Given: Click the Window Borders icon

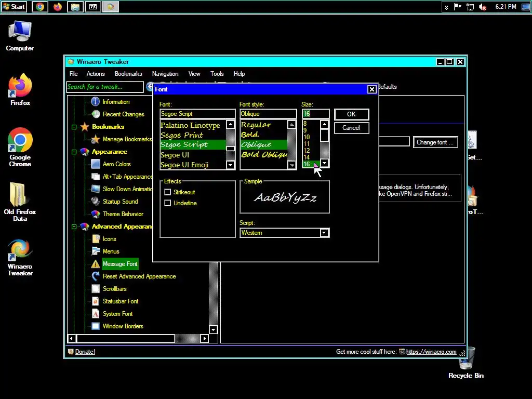Looking at the screenshot, I should [x=96, y=326].
